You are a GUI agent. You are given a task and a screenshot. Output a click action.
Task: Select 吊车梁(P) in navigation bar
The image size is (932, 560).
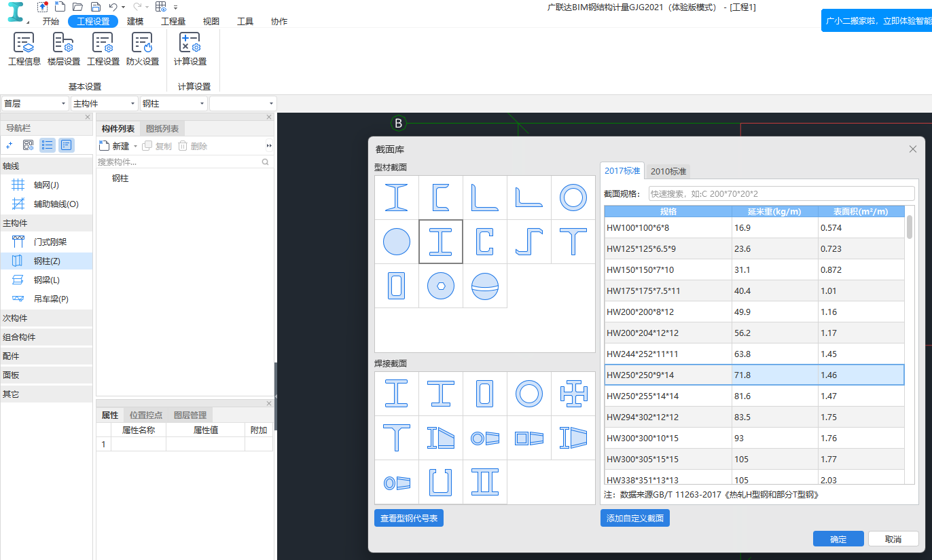point(46,299)
